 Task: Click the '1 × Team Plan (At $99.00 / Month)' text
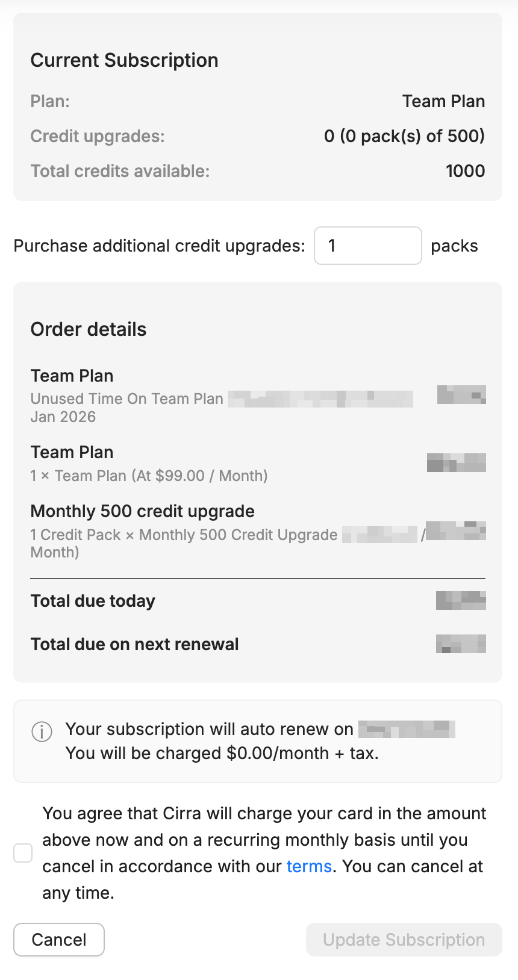[x=149, y=476]
